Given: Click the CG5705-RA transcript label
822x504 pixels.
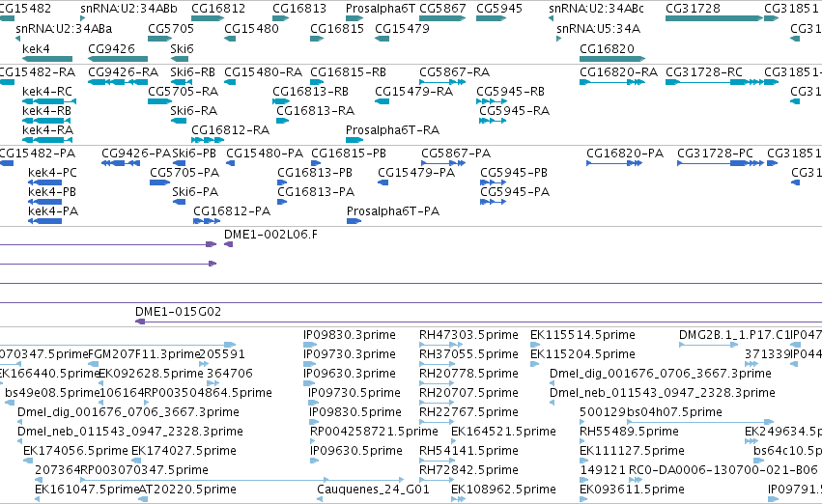Looking at the screenshot, I should [x=183, y=92].
